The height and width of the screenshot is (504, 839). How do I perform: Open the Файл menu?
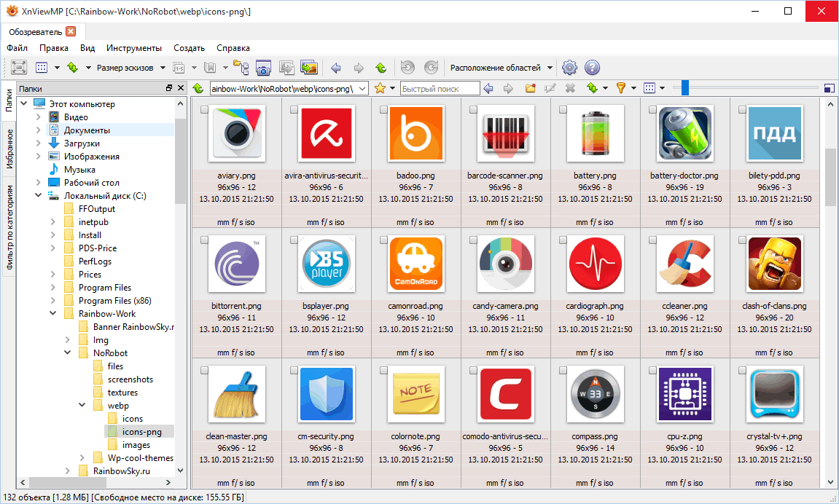pos(17,48)
